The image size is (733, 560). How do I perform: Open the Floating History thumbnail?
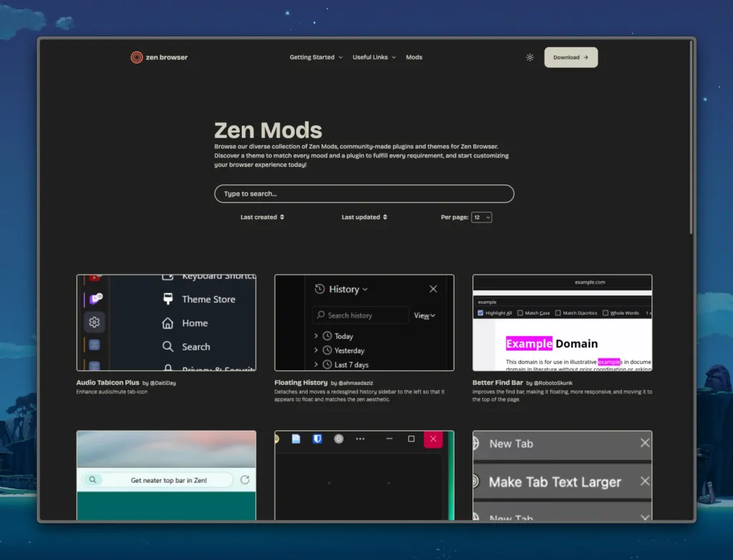tap(364, 323)
